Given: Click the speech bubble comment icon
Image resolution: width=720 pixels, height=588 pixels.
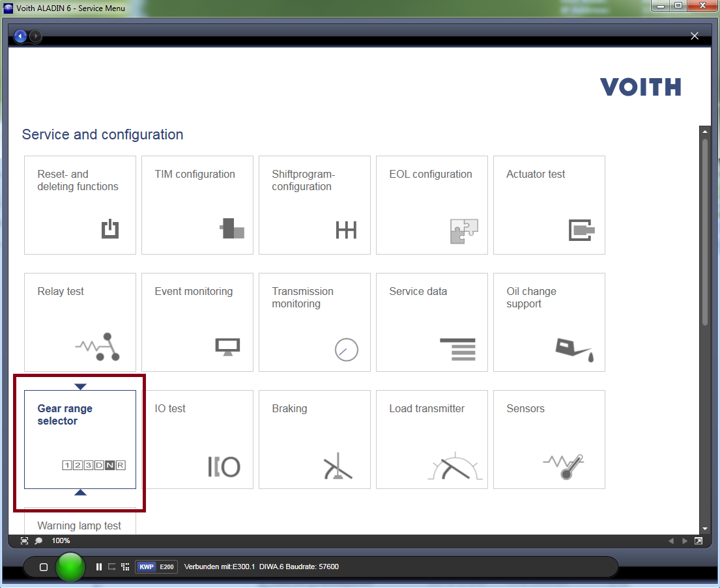Looking at the screenshot, I should coord(38,540).
